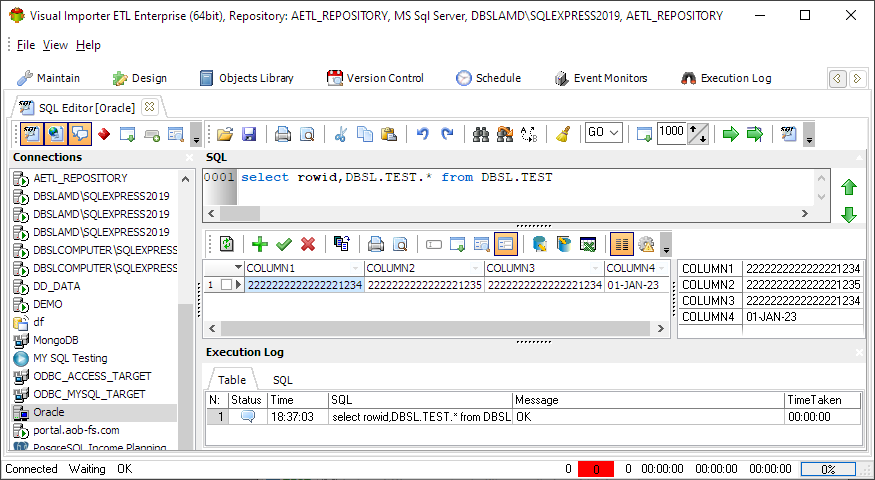
Task: Click the row limit field showing 1000
Action: (671, 133)
